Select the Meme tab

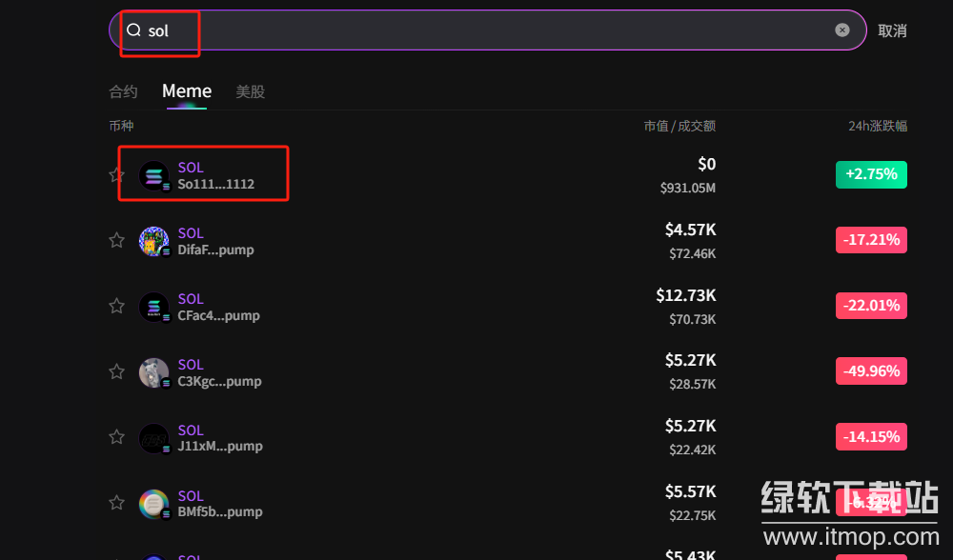tap(187, 91)
